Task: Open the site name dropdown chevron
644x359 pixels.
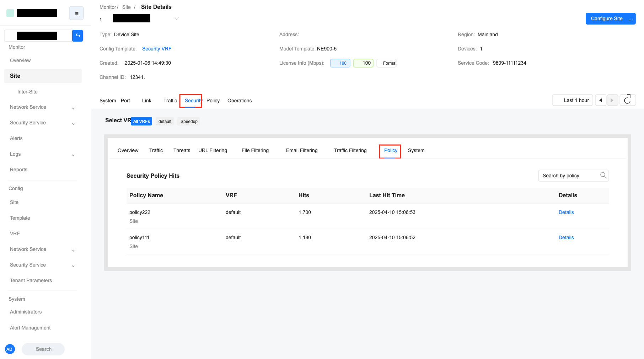Action: (x=177, y=18)
